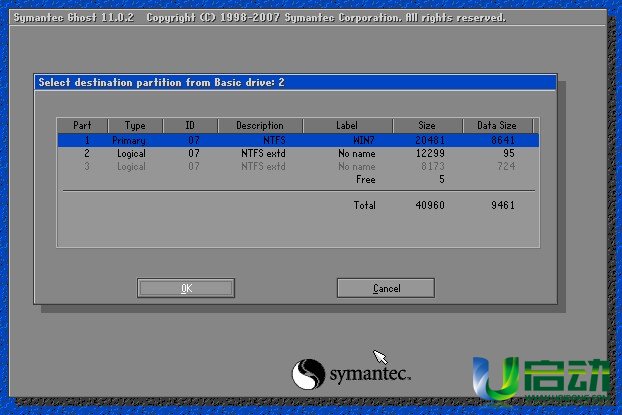Select partition 1 Primary row
The height and width of the screenshot is (415, 622).
298,140
